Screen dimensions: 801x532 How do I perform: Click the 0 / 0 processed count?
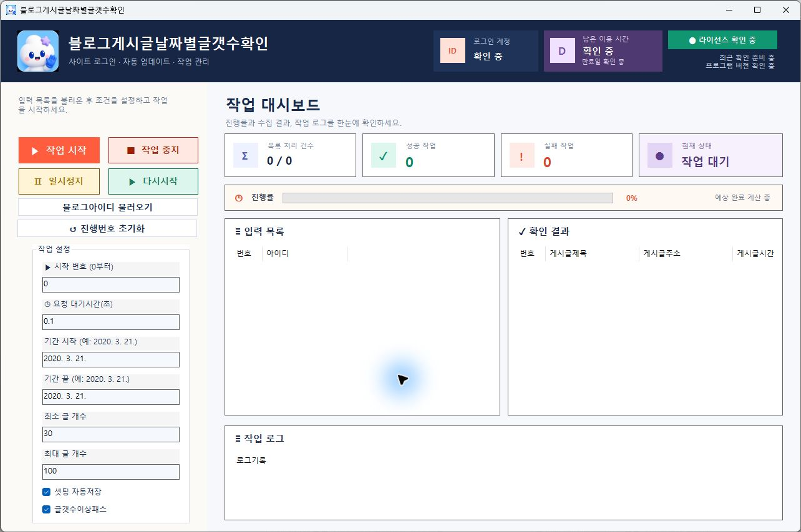pos(279,161)
